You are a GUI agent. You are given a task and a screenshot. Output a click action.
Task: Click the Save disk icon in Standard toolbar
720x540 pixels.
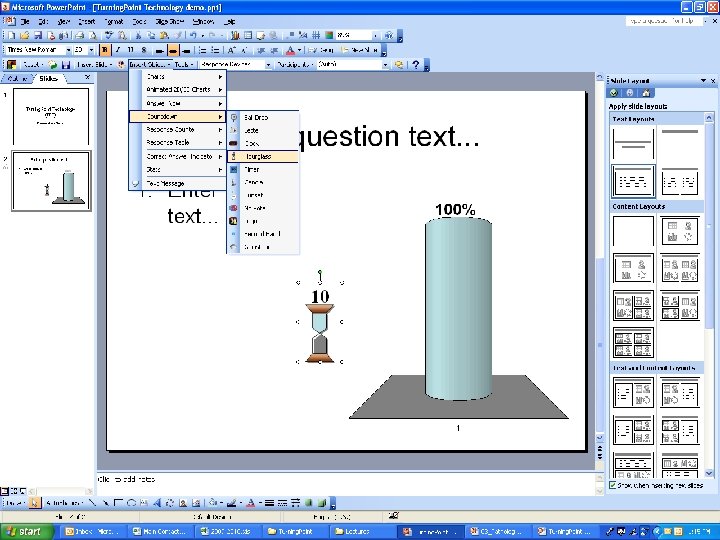point(38,35)
